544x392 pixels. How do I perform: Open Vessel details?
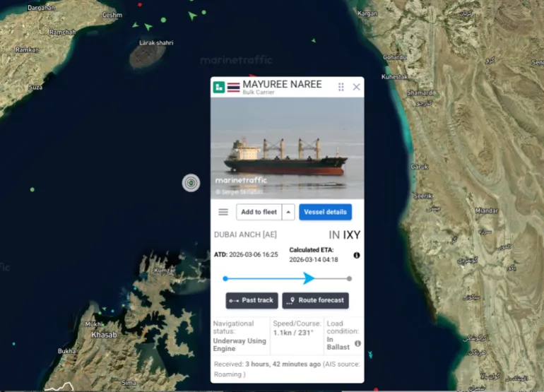coord(326,212)
